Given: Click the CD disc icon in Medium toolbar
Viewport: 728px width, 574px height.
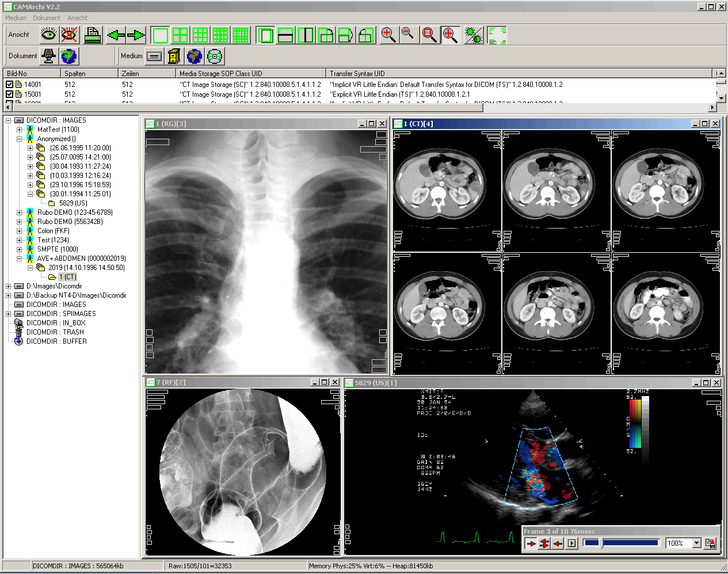Looking at the screenshot, I should click(x=215, y=56).
